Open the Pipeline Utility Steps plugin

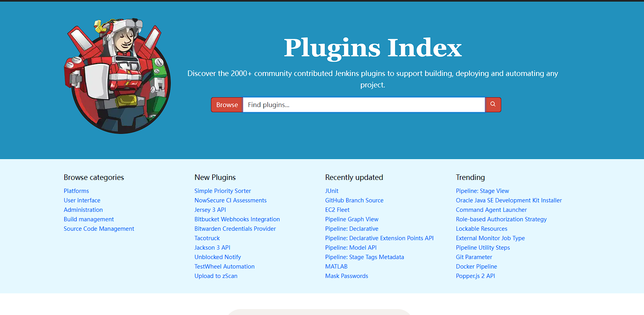point(483,248)
